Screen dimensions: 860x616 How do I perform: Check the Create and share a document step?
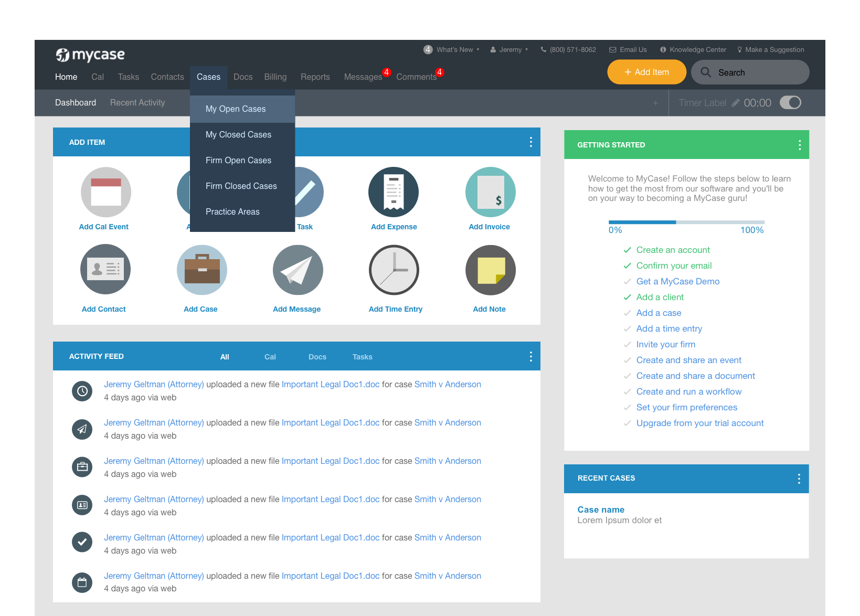627,376
